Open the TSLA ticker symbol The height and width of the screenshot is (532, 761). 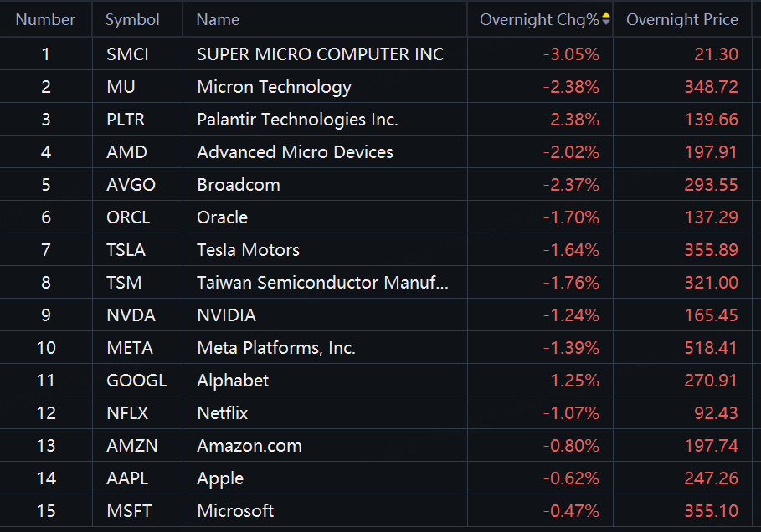[126, 250]
